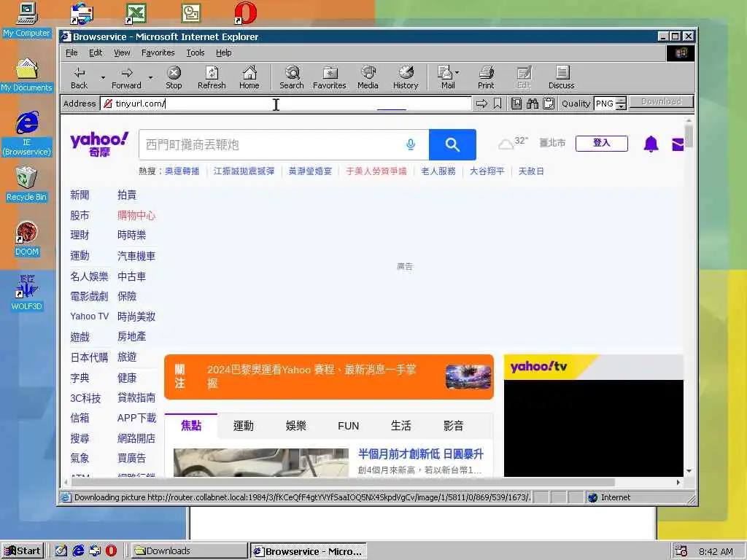Open Favorites pane in the toolbar
The width and height of the screenshot is (747, 560).
329,77
